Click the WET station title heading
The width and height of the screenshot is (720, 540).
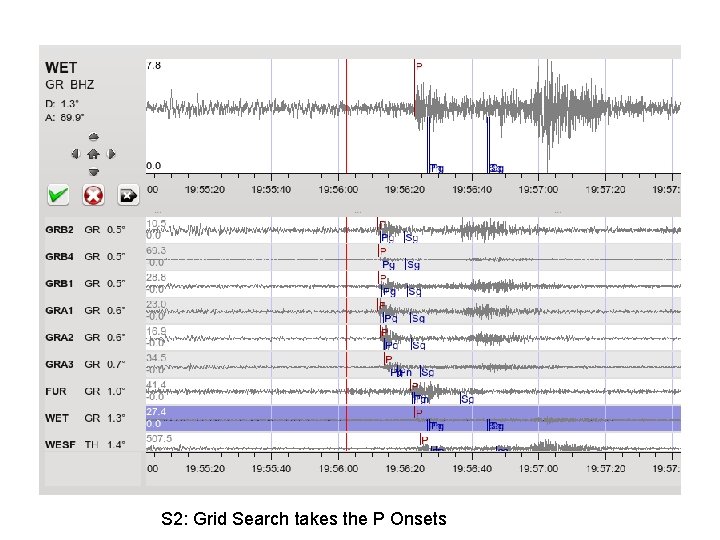[61, 68]
